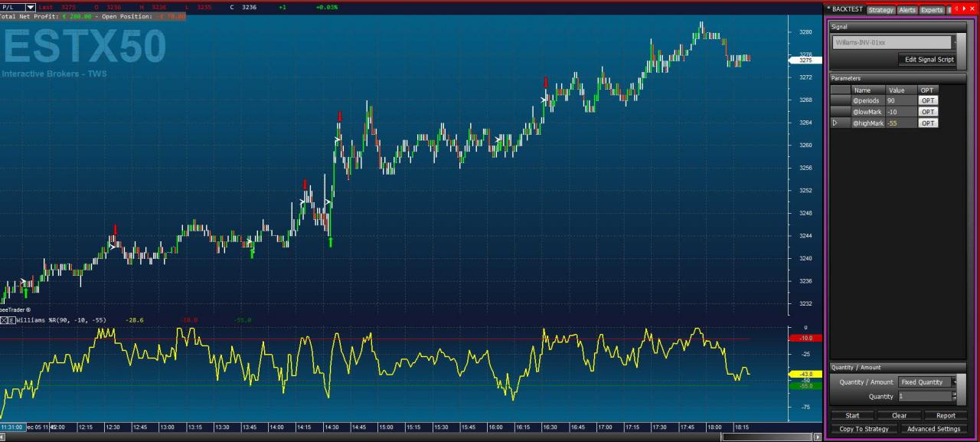Open the Fixed Quantity dropdown
Viewport: 980px width, 442px height.
pos(954,381)
